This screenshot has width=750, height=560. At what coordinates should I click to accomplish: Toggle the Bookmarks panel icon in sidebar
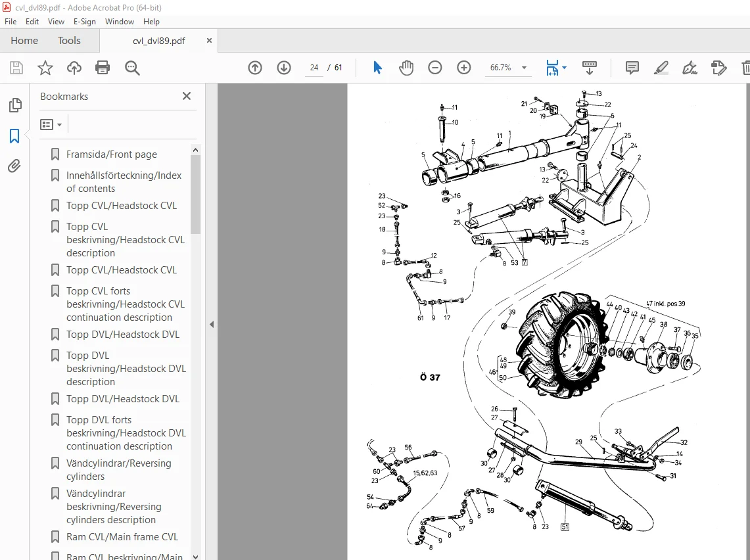14,136
